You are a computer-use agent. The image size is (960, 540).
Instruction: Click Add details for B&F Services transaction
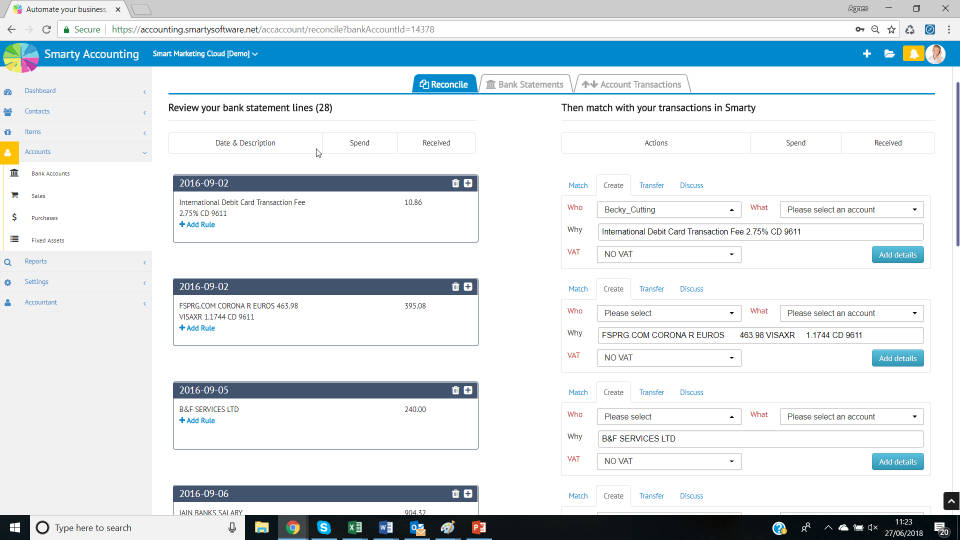pos(897,462)
